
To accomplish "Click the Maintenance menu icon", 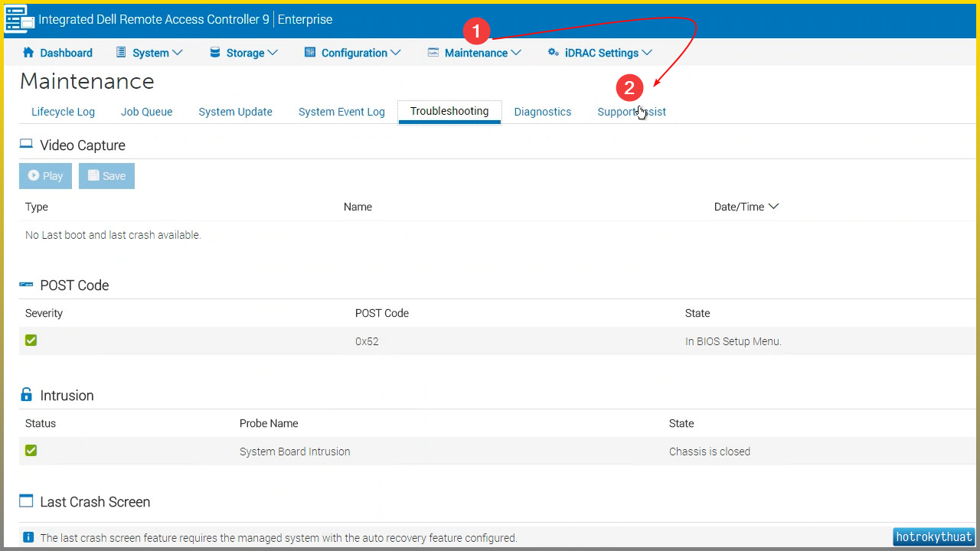I will (x=433, y=53).
